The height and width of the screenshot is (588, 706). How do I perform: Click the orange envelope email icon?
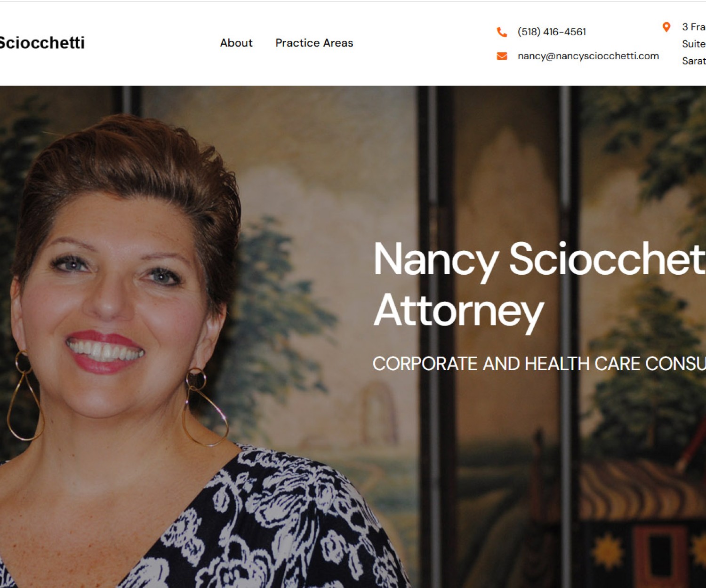pos(502,56)
